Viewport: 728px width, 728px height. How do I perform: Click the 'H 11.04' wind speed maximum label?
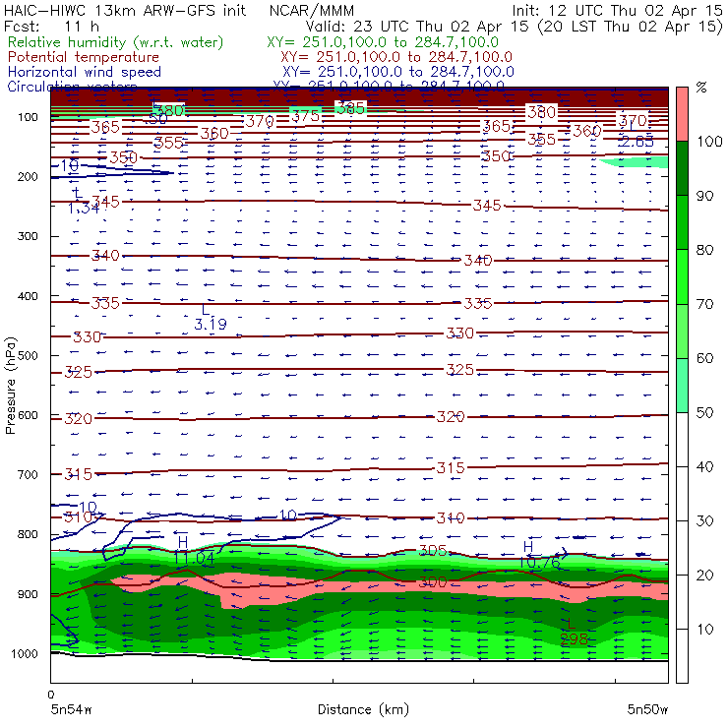coord(194,550)
